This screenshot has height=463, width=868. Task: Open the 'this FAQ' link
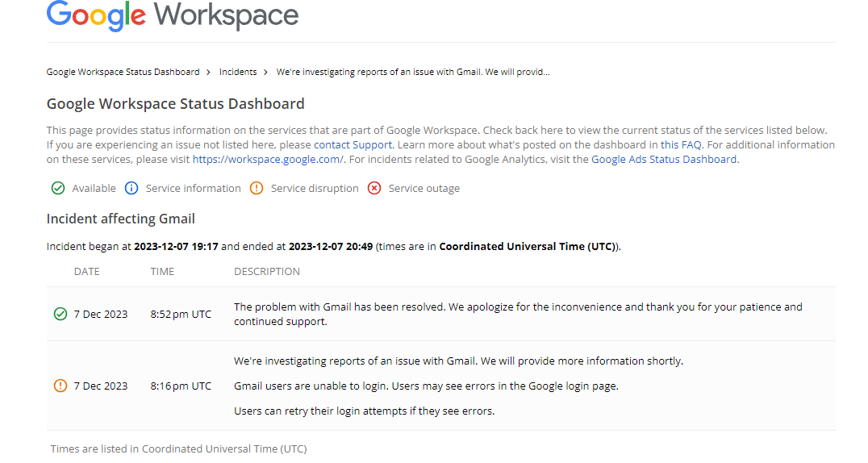tap(681, 144)
